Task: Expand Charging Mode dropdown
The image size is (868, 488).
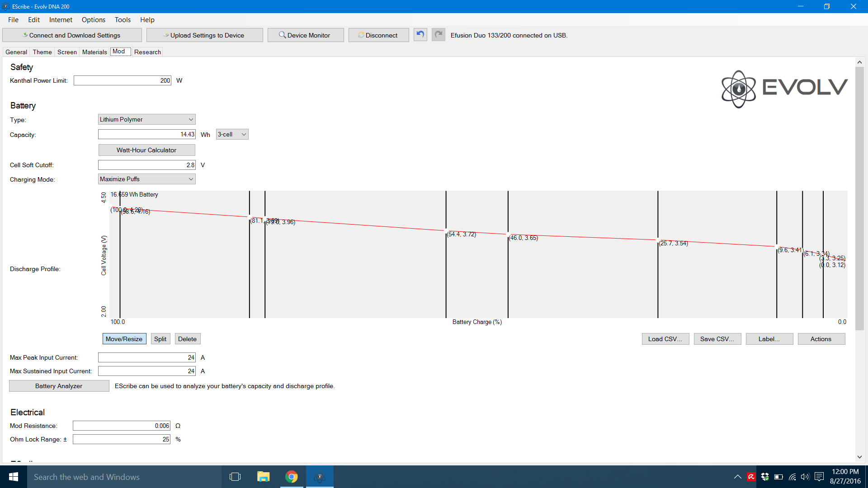Action: point(146,179)
